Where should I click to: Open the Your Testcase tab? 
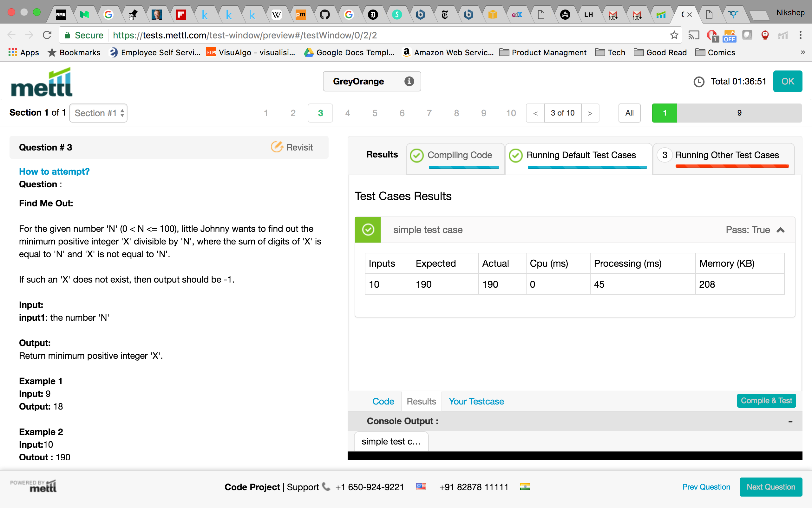coord(476,401)
